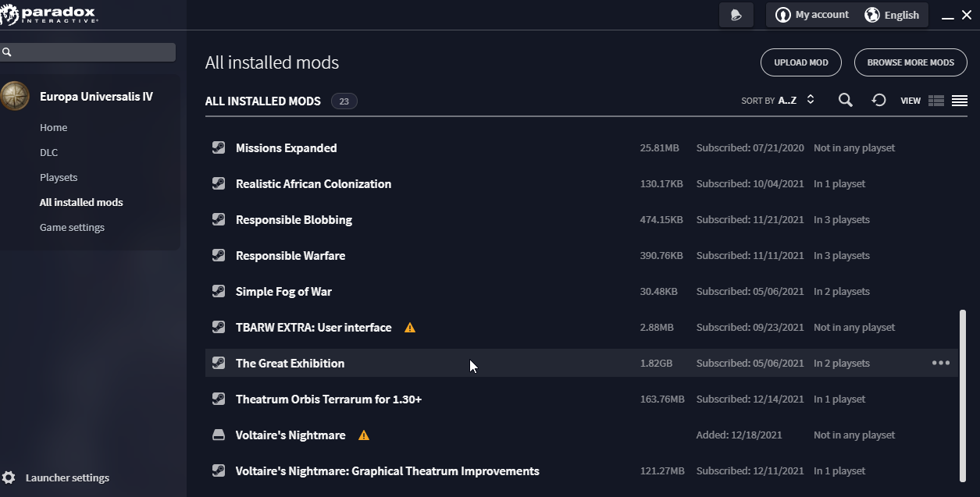Select the Voltaire's Nightmare mod name

[x=290, y=435]
